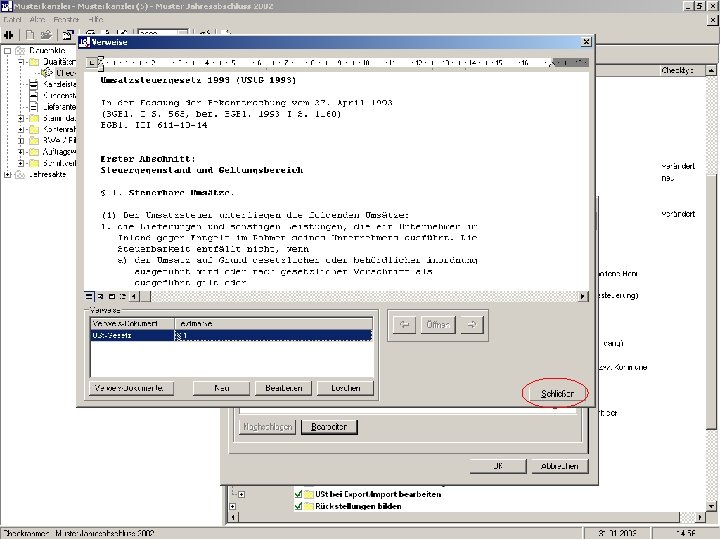Select the USt-Gesetz row in Verweise list
The width and height of the screenshot is (720, 540).
point(231,336)
